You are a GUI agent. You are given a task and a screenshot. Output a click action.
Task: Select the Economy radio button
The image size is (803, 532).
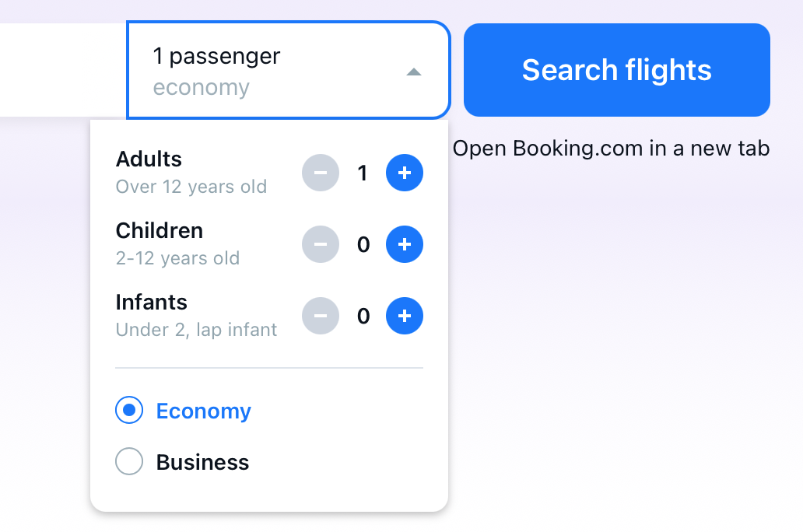(x=129, y=410)
